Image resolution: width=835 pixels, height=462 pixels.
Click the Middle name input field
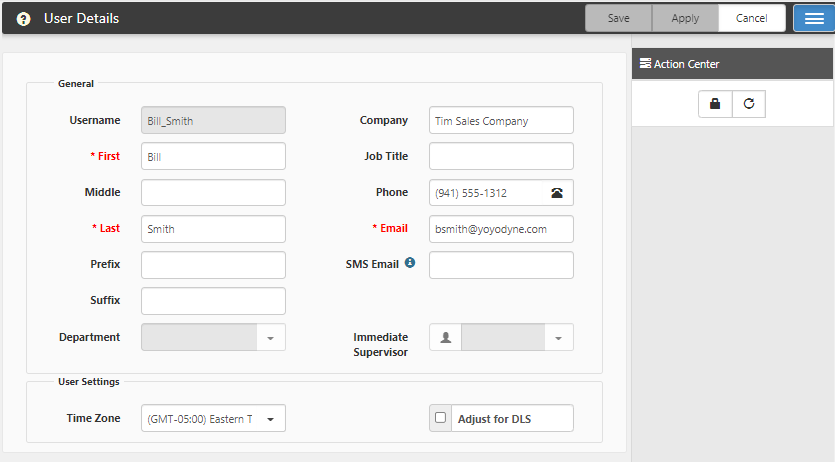coord(213,193)
